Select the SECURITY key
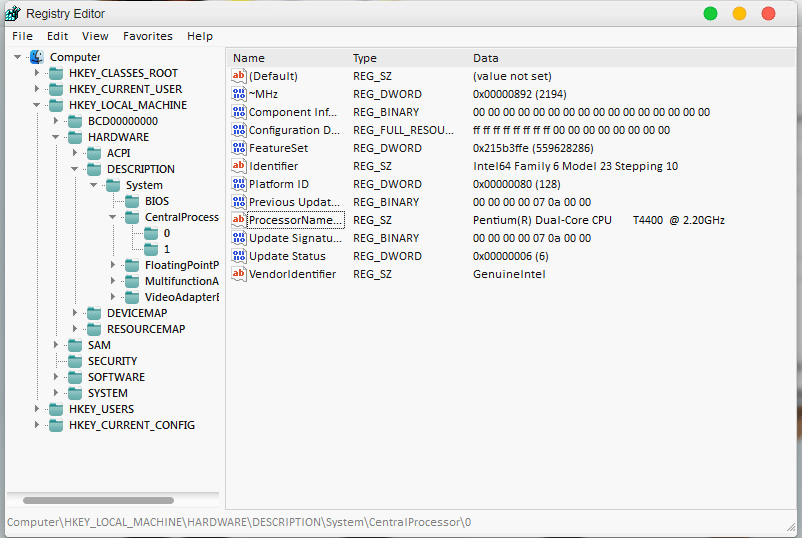 coord(113,361)
